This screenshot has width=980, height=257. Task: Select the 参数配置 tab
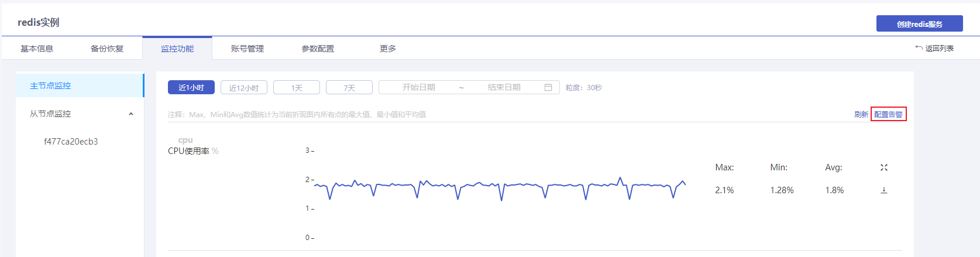click(x=318, y=49)
